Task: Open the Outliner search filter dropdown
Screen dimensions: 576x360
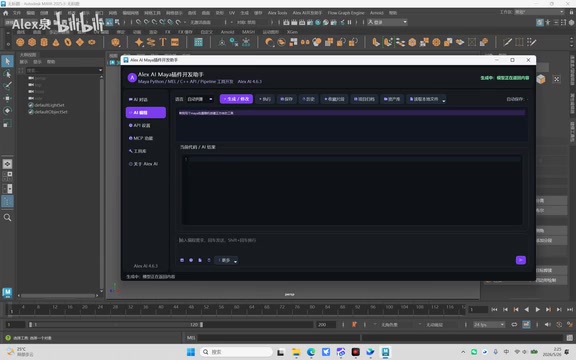Action: tap(100, 70)
